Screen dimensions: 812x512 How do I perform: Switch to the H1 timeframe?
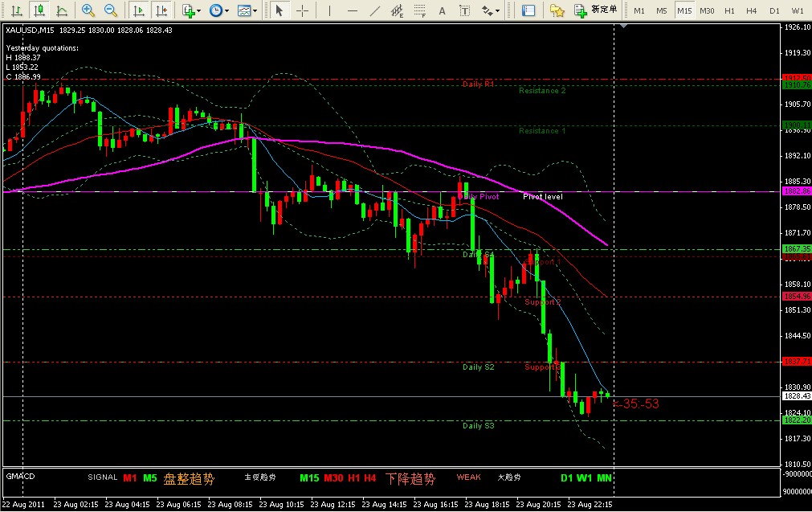(x=729, y=10)
